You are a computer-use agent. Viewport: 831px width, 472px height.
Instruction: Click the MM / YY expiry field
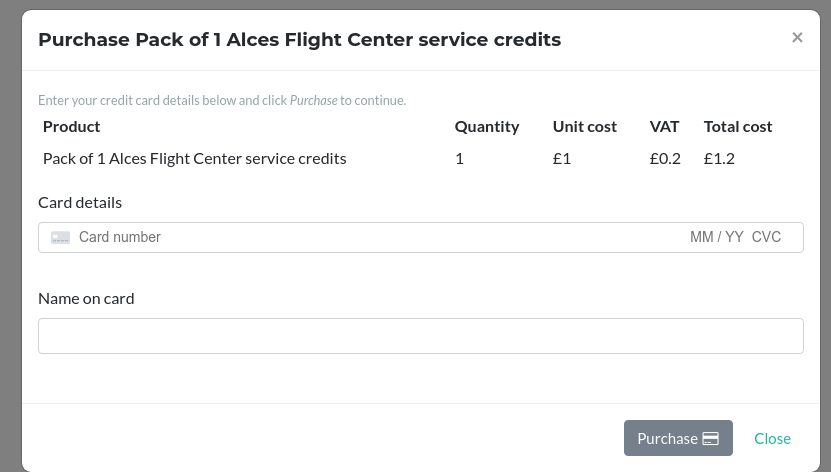[716, 238]
